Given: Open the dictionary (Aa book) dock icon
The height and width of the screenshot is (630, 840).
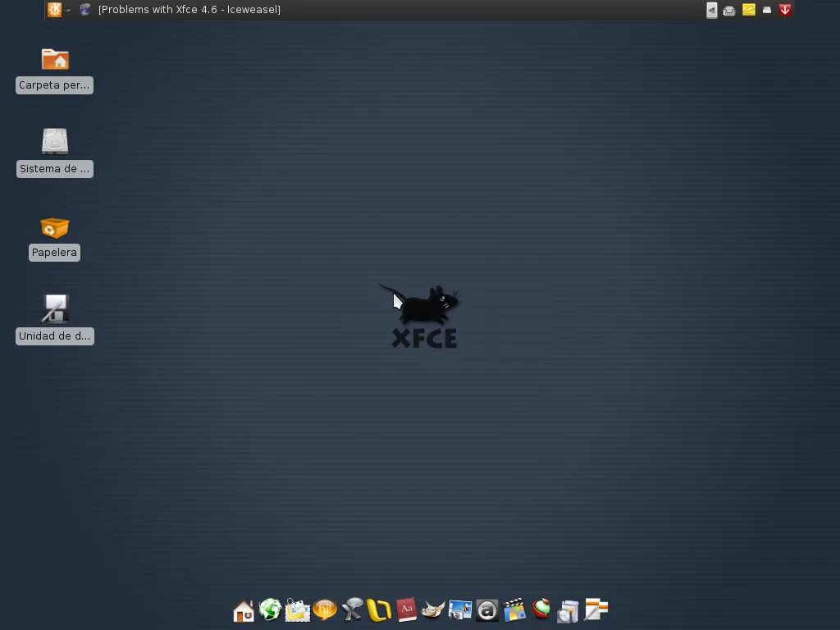Looking at the screenshot, I should (406, 610).
